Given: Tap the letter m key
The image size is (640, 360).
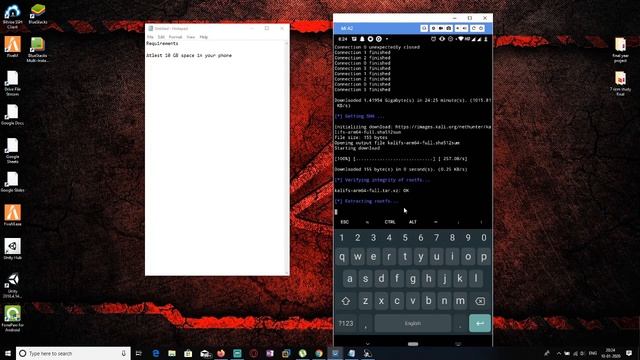Looking at the screenshot, I should [x=460, y=301].
